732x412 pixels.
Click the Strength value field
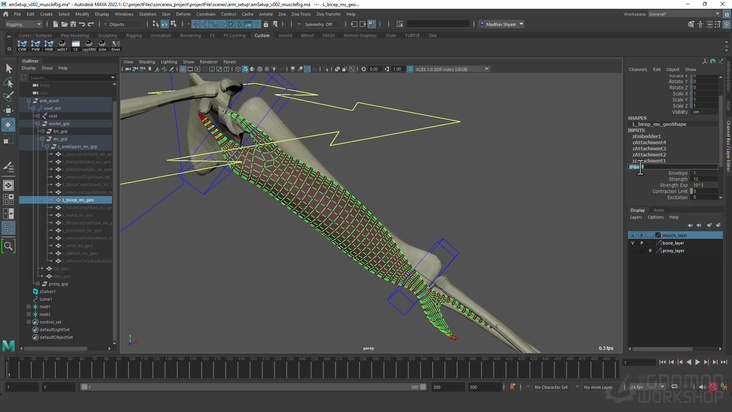(x=704, y=179)
